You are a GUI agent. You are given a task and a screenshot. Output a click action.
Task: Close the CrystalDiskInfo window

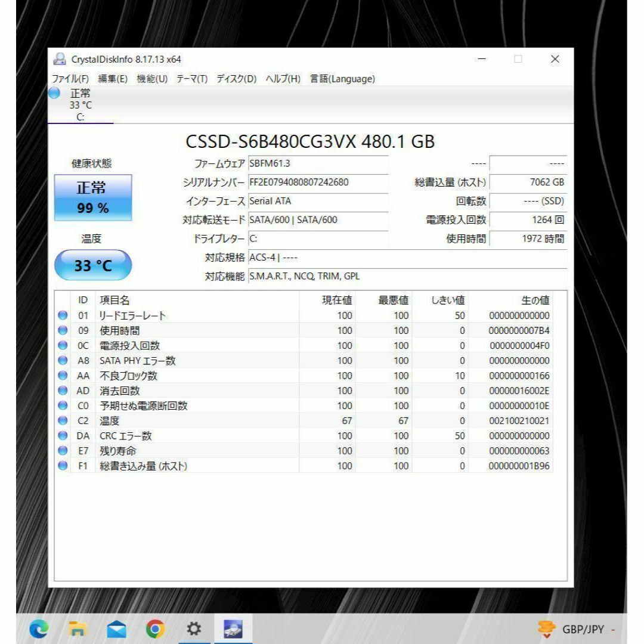[555, 59]
